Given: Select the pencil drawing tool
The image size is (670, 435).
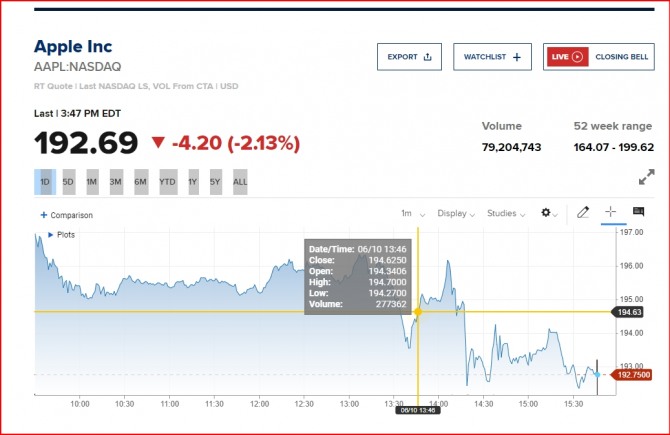Looking at the screenshot, I should point(584,213).
